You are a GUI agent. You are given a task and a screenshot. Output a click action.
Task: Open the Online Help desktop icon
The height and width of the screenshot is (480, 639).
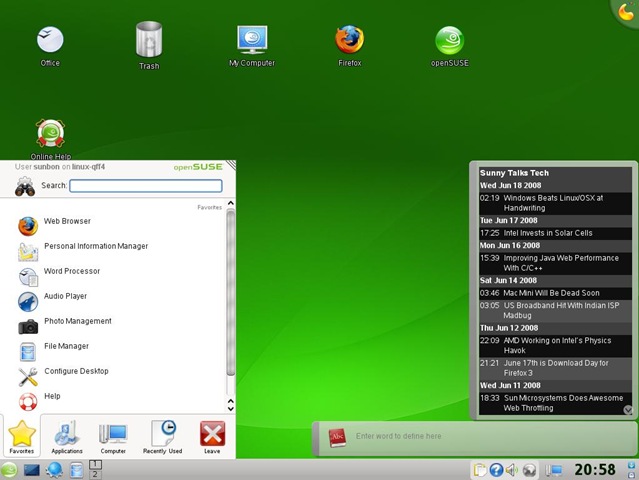[50, 135]
